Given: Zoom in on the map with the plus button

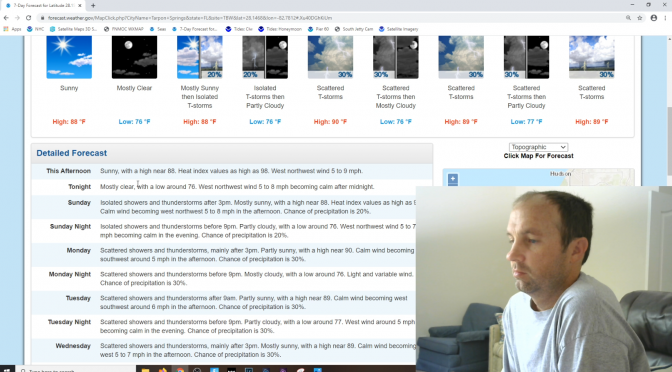Looking at the screenshot, I should 453,178.
